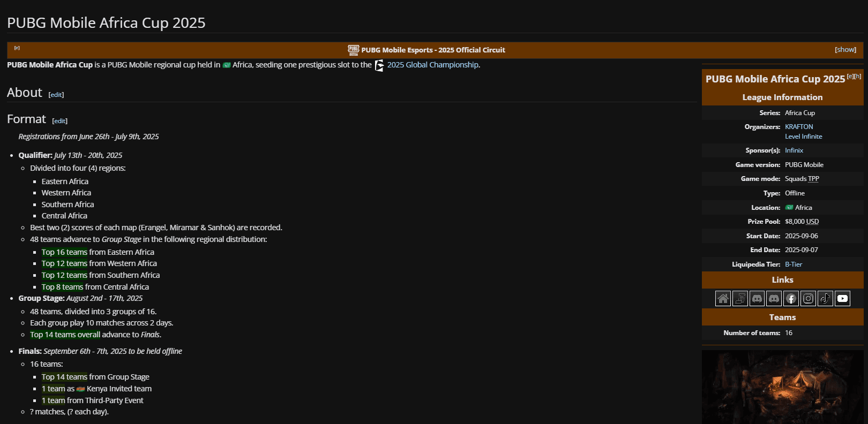Click the tournament banner image thumbnail
The width and height of the screenshot is (868, 424).
(783, 387)
